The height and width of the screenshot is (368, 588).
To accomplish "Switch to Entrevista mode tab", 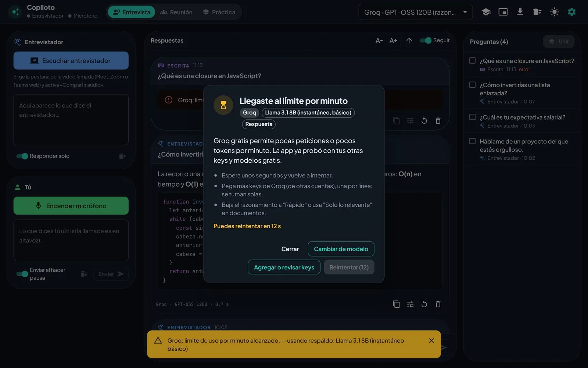I will (132, 12).
